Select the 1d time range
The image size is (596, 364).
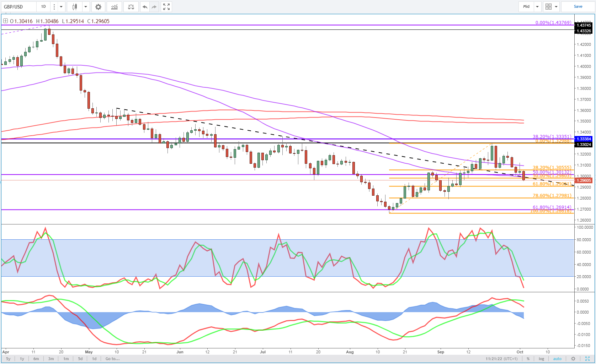94,359
